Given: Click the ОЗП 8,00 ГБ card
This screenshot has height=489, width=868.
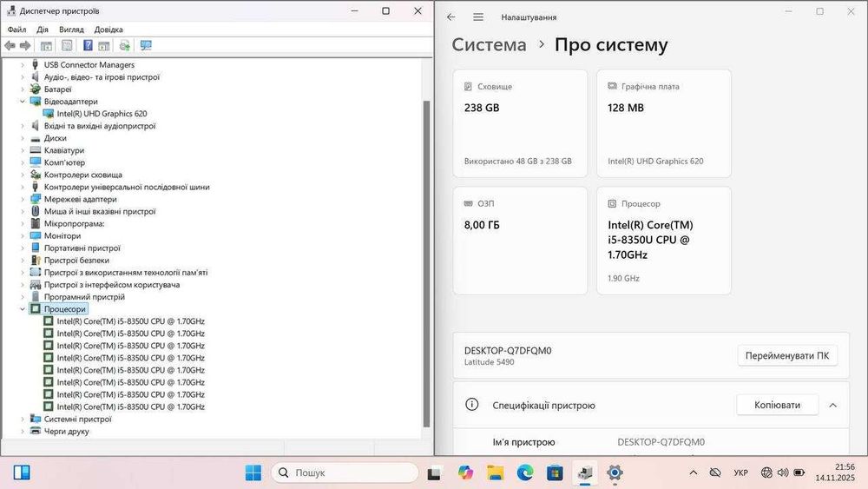Looking at the screenshot, I should pos(520,241).
